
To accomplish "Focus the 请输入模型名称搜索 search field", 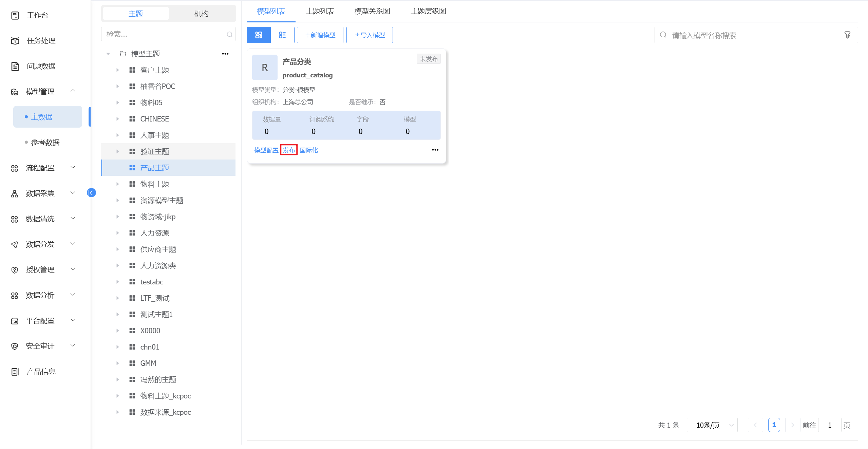I will coord(753,35).
